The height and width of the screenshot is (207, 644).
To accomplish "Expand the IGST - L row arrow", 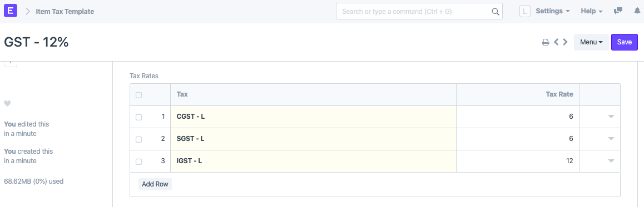I will coord(611,161).
